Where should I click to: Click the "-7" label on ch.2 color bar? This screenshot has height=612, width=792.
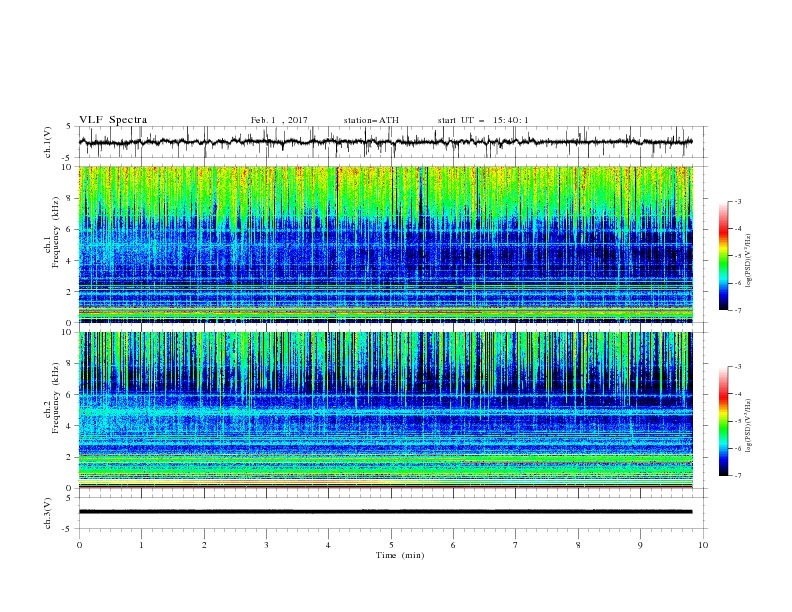[738, 475]
